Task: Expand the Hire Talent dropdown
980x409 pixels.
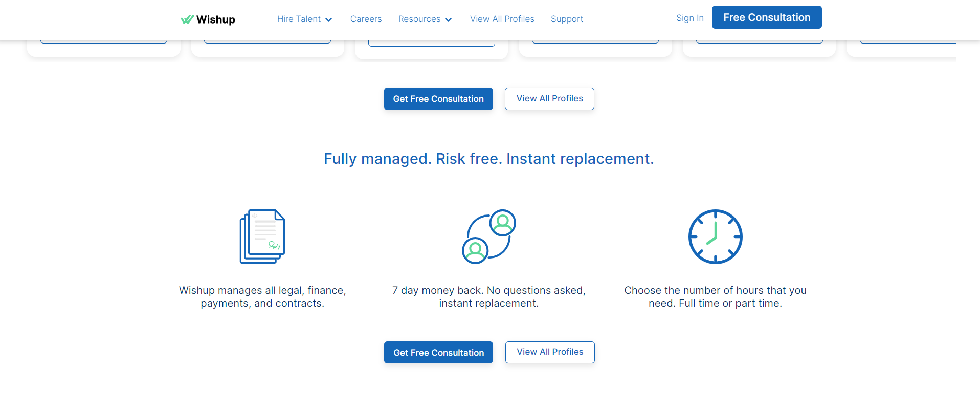Action: [x=305, y=19]
